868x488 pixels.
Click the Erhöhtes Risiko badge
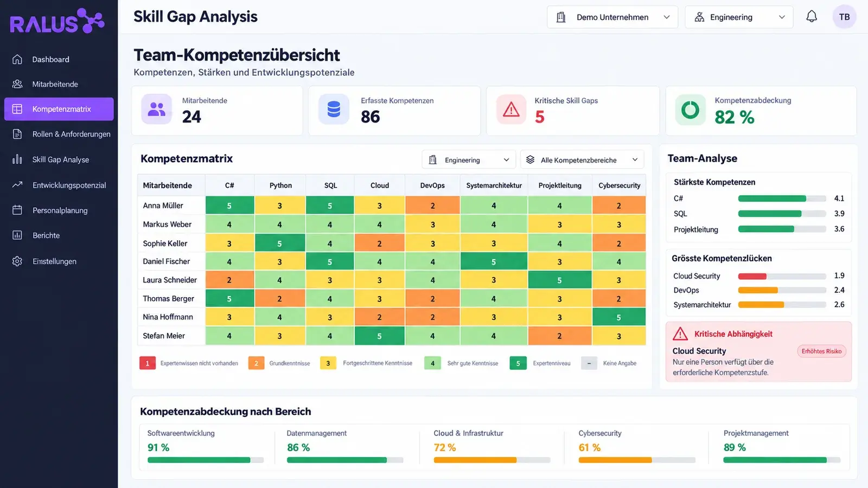[821, 351]
